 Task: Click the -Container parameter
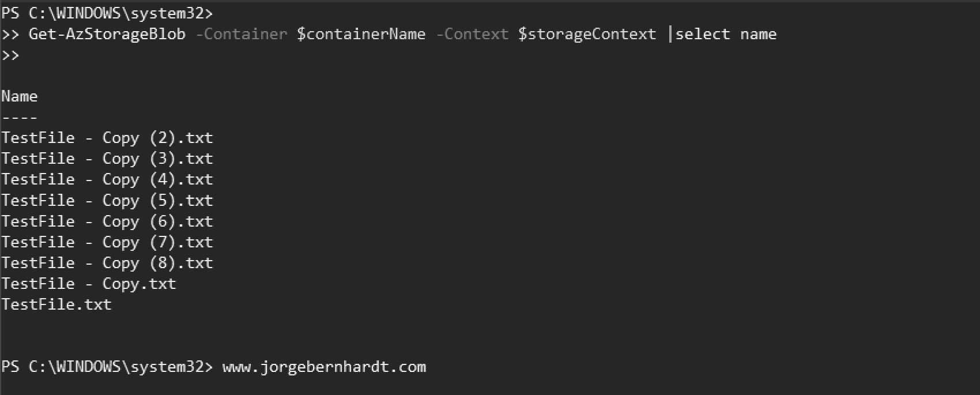[242, 34]
